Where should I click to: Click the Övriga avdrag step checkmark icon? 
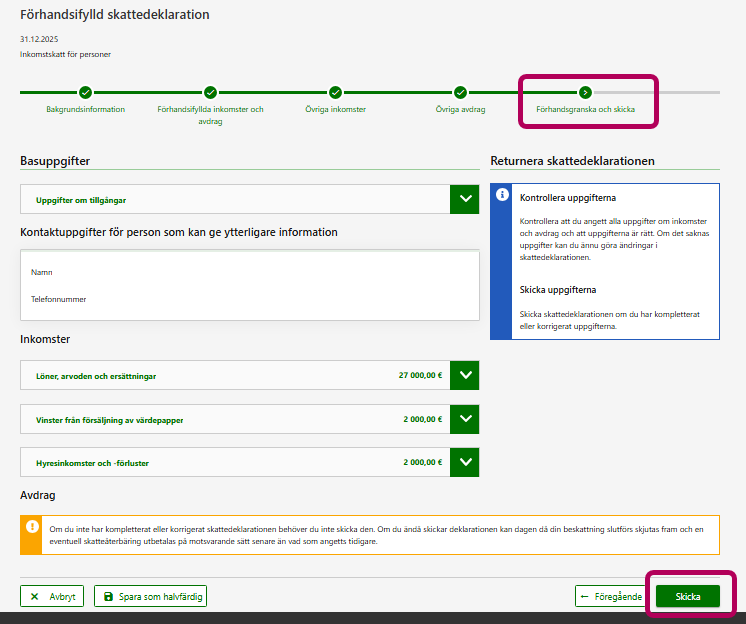click(460, 93)
